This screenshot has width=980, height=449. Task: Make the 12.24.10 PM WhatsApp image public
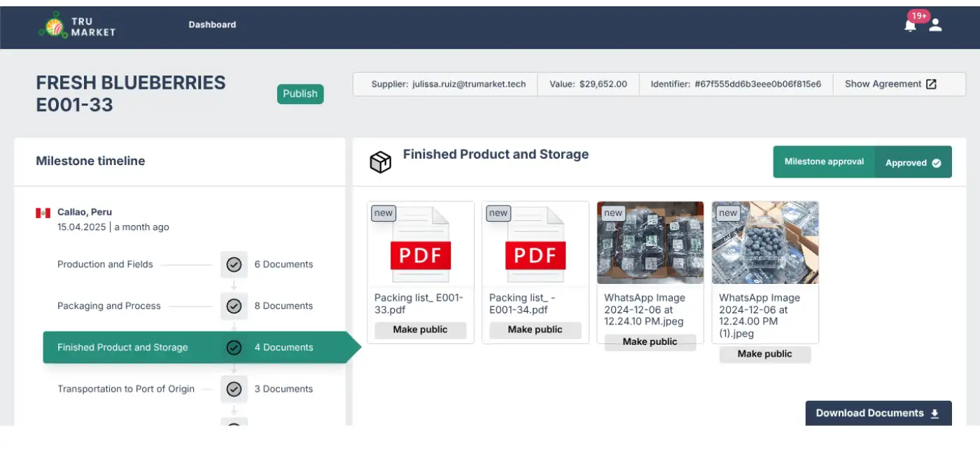click(650, 342)
